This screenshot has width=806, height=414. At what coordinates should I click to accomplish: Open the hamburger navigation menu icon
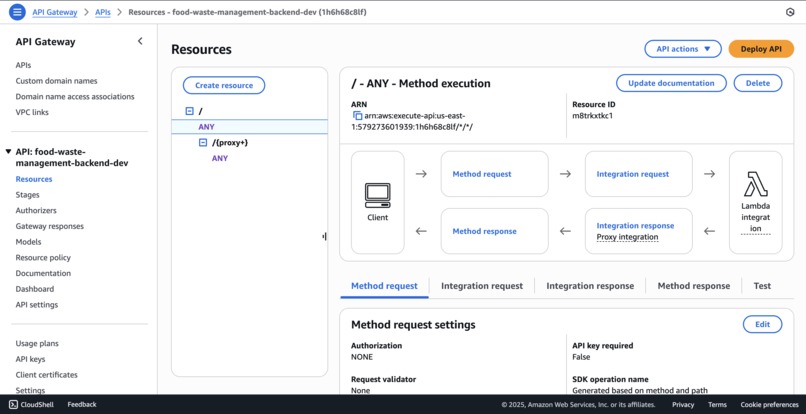click(17, 12)
